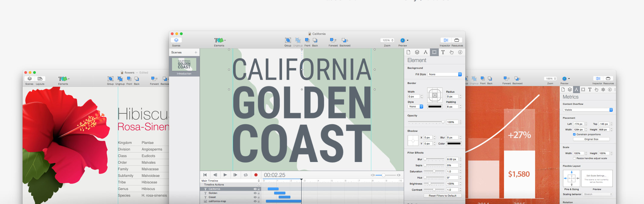
Task: Open the Scaling behavior Stretch dropdown
Action: (598, 194)
